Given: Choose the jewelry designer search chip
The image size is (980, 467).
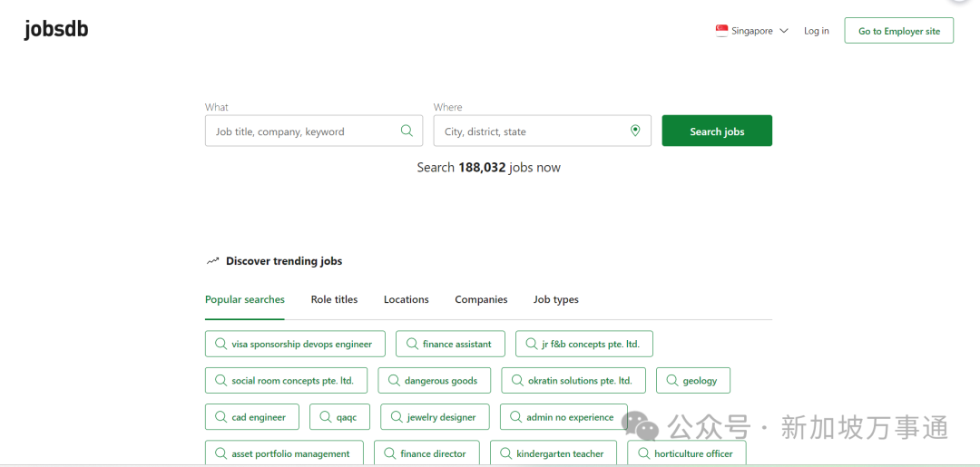Looking at the screenshot, I should click(435, 417).
